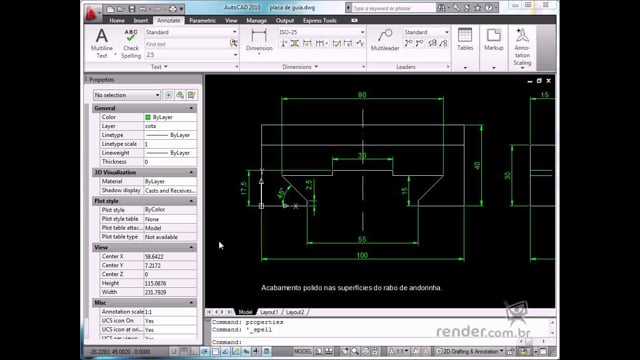Click the Open file icon in Quick Access toolbar
This screenshot has width=640, height=360.
121,9
